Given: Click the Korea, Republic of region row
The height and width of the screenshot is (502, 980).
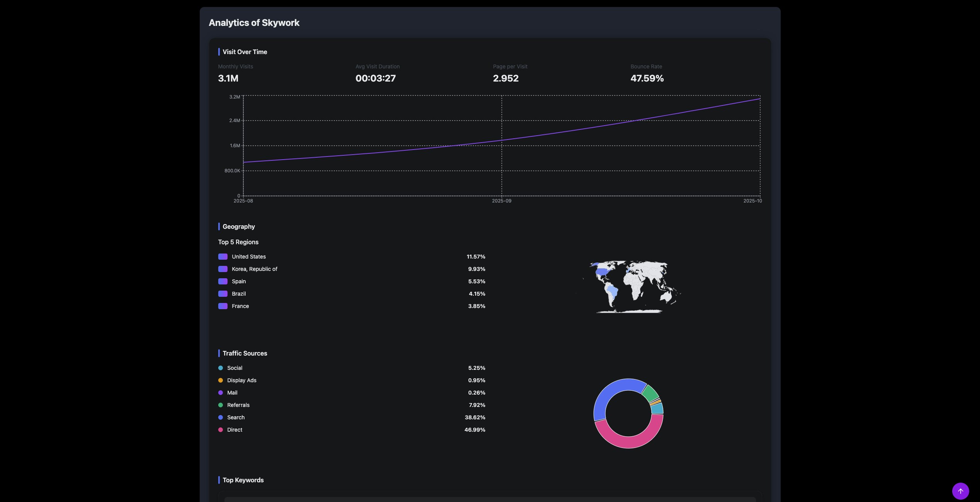Looking at the screenshot, I should pos(254,269).
